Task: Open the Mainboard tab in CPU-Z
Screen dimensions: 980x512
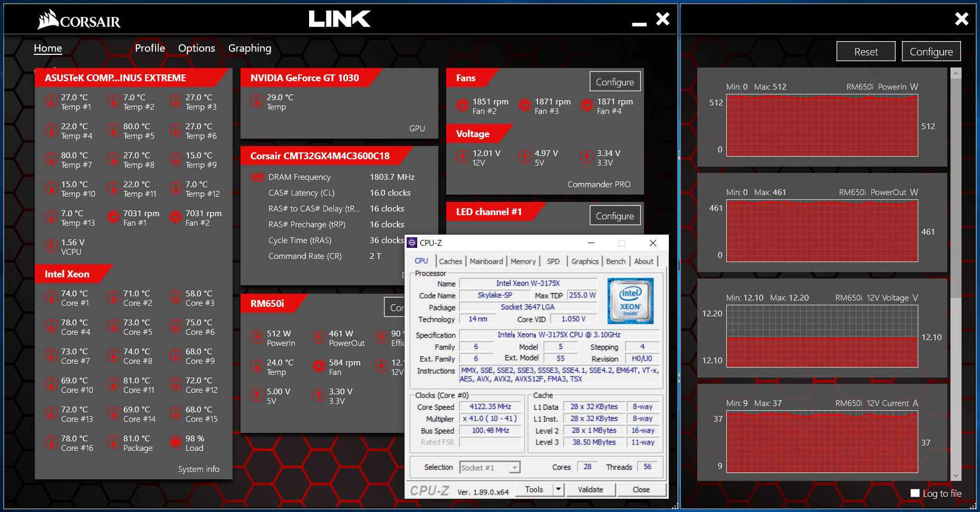Action: tap(486, 261)
